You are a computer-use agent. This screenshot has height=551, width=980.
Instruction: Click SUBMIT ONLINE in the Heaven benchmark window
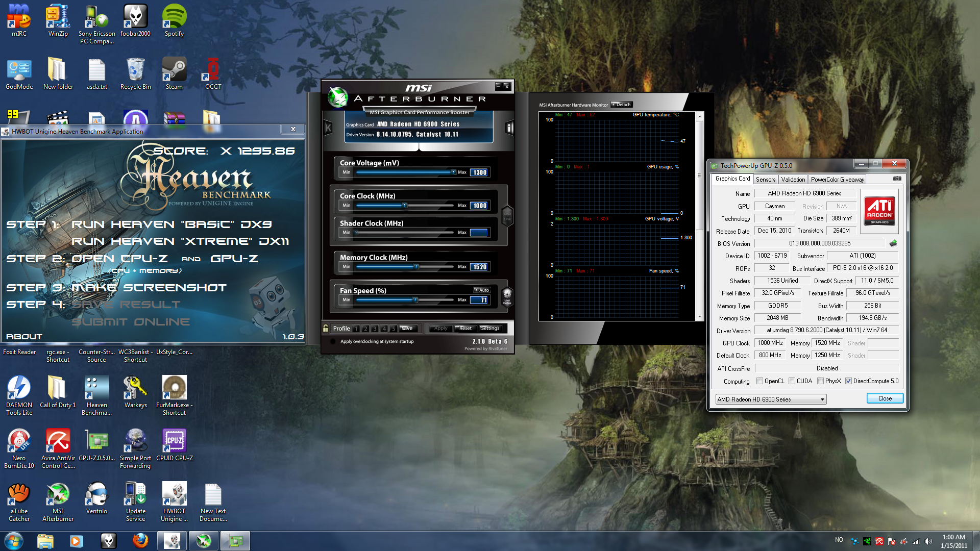(131, 322)
